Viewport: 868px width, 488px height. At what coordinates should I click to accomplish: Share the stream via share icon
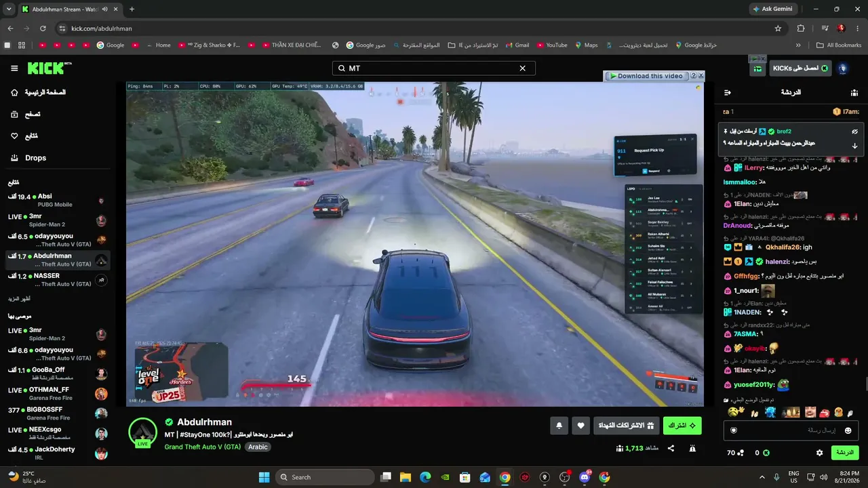click(x=671, y=448)
